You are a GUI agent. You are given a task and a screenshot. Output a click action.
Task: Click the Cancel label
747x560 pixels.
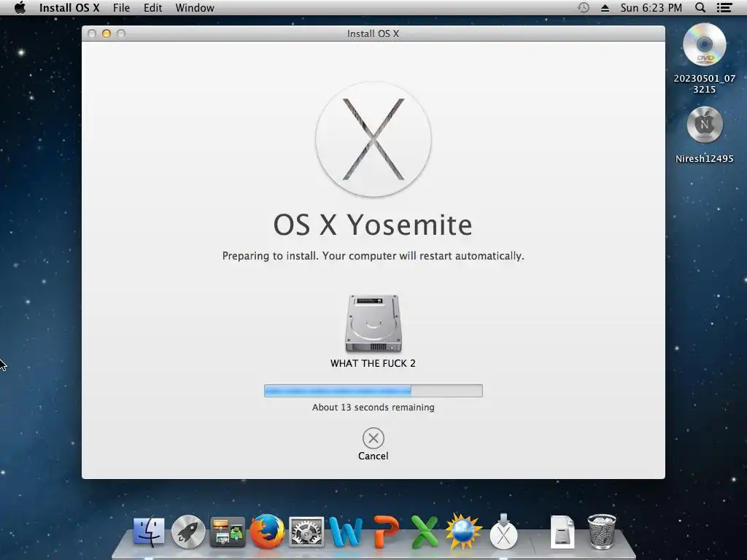pos(373,456)
